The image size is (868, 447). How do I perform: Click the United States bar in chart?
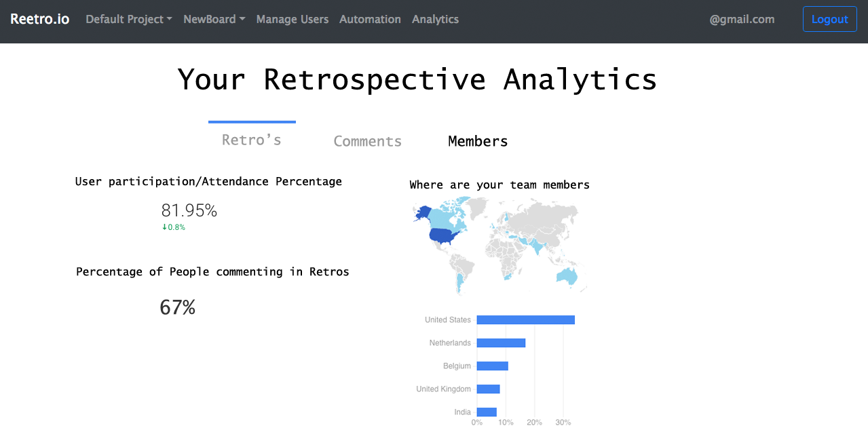point(525,320)
